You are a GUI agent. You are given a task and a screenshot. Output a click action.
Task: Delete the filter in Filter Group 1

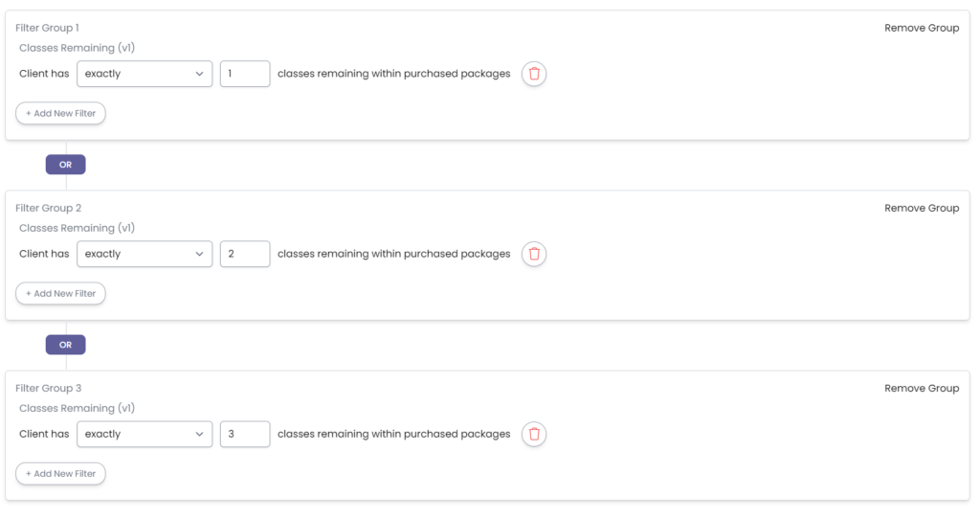534,74
